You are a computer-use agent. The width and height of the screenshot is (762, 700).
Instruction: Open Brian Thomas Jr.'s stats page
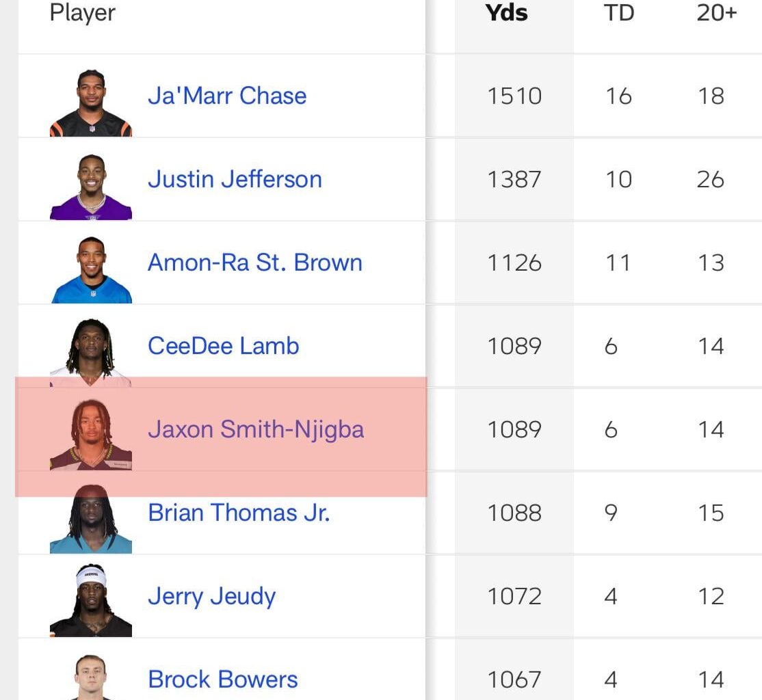point(239,513)
